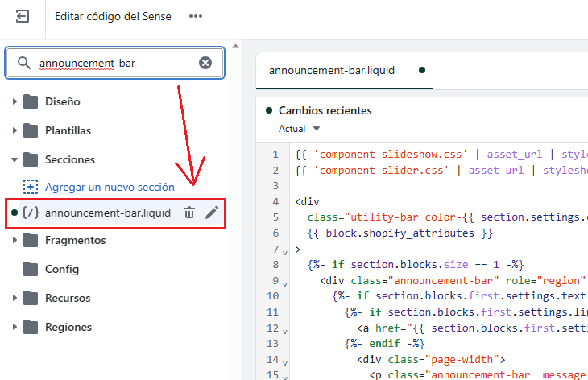Clear the search field with X icon
The width and height of the screenshot is (588, 380).
pos(205,63)
